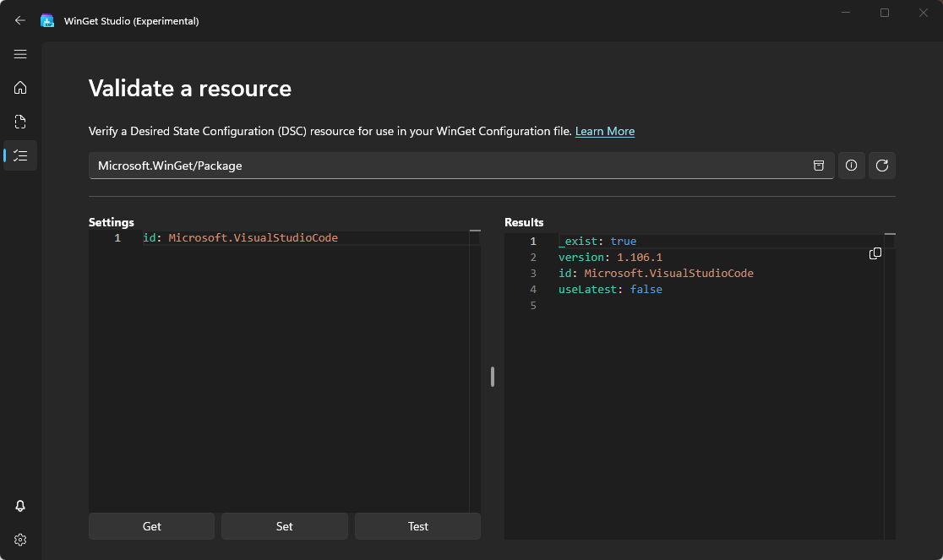Open the notifications bell

[20, 506]
